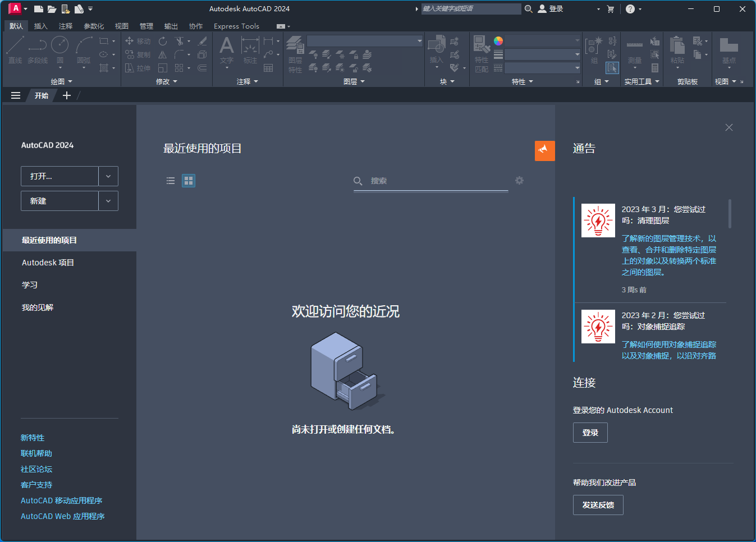The width and height of the screenshot is (756, 542).
Task: Open the 新特性 link
Action: pyautogui.click(x=33, y=438)
